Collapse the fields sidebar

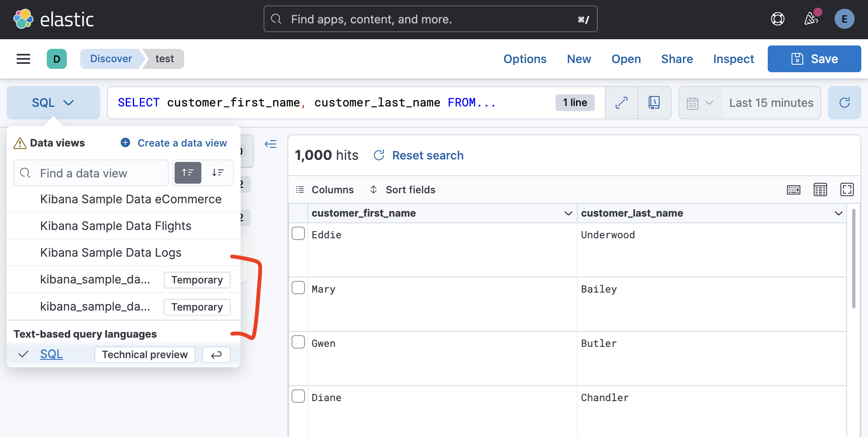pos(270,144)
